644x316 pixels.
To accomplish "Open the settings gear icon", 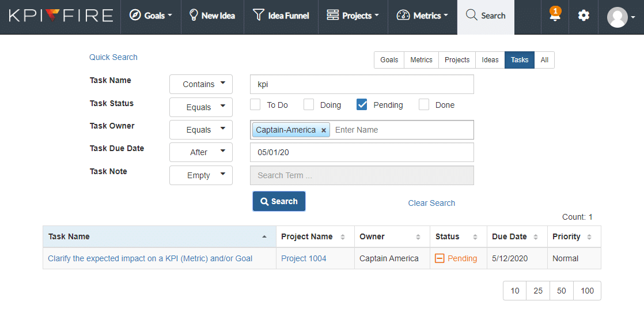I will click(x=584, y=16).
